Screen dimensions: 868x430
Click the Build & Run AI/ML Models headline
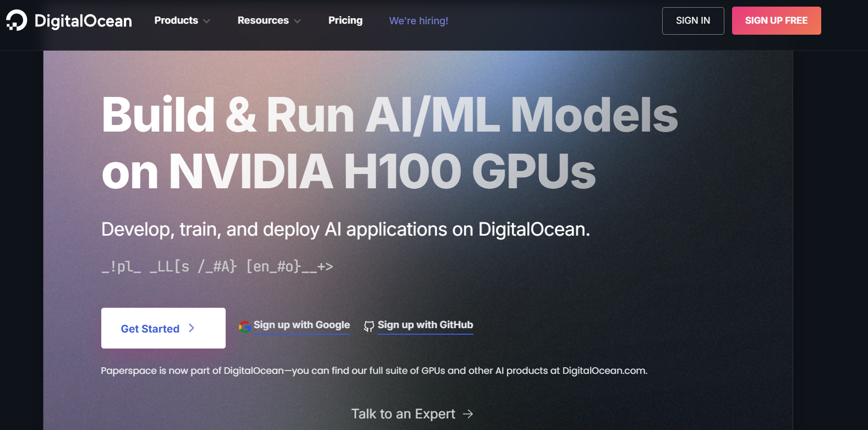(x=390, y=115)
